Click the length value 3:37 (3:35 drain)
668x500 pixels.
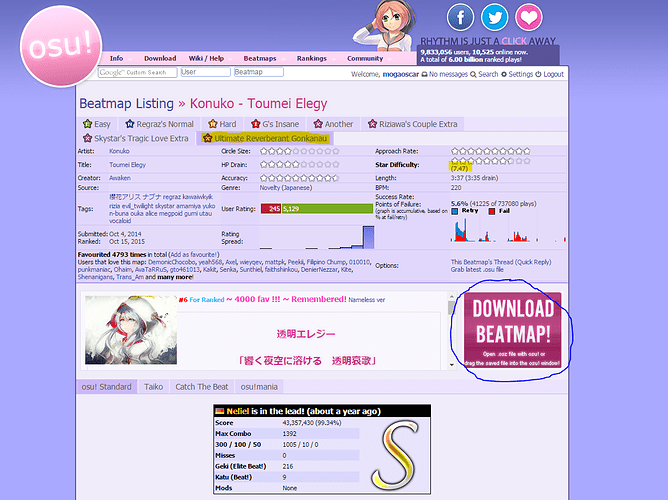475,178
